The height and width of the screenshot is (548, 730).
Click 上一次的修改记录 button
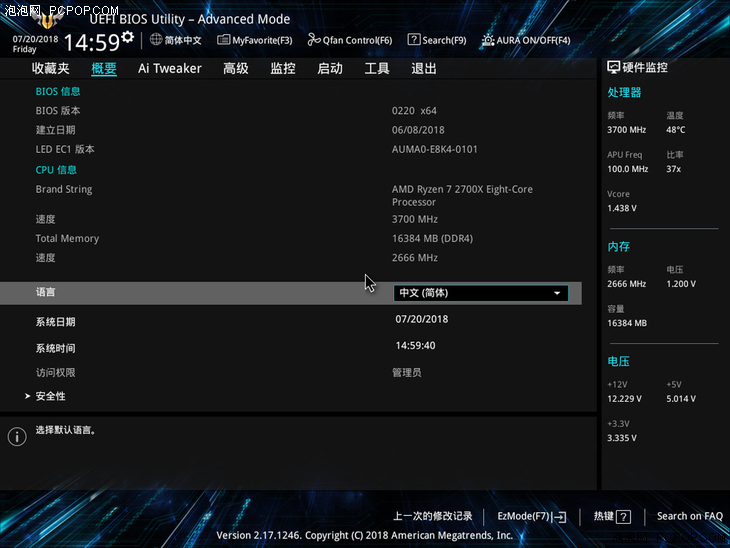pos(433,516)
